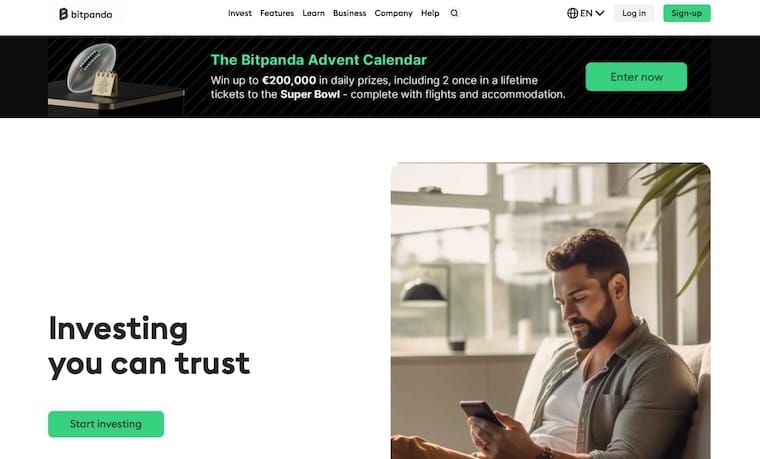The image size is (760, 459).
Task: Select the EN language label
Action: 586,13
